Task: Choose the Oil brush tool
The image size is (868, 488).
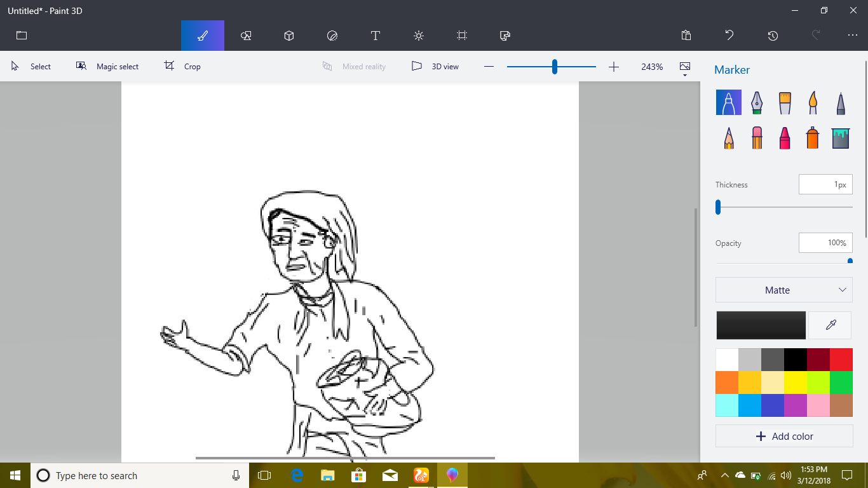Action: (x=785, y=102)
